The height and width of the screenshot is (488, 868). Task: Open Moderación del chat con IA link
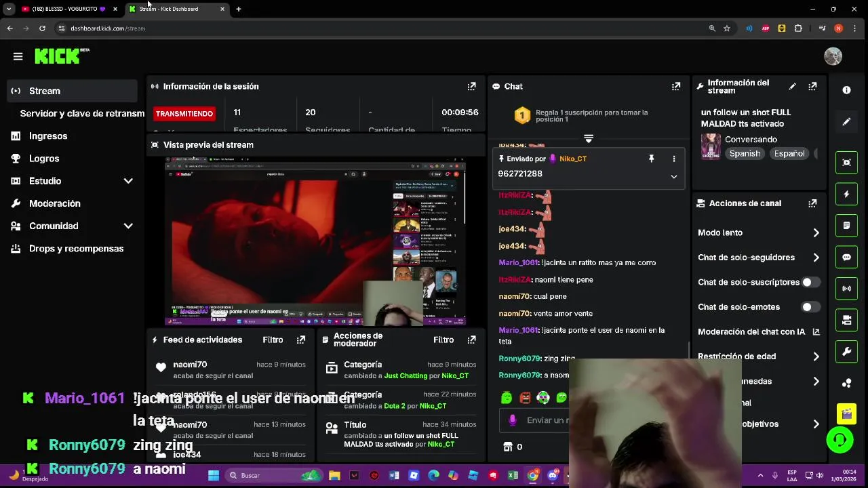click(x=759, y=331)
